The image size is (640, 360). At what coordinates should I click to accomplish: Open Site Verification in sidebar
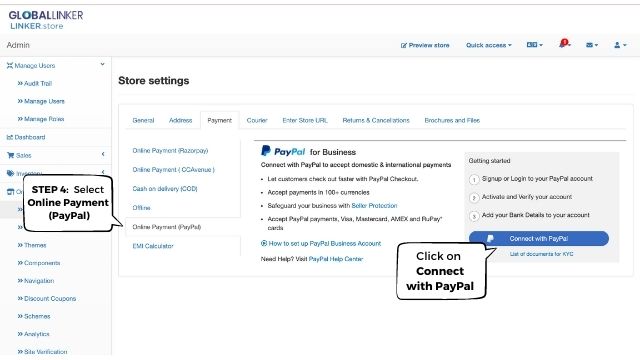tap(42, 352)
